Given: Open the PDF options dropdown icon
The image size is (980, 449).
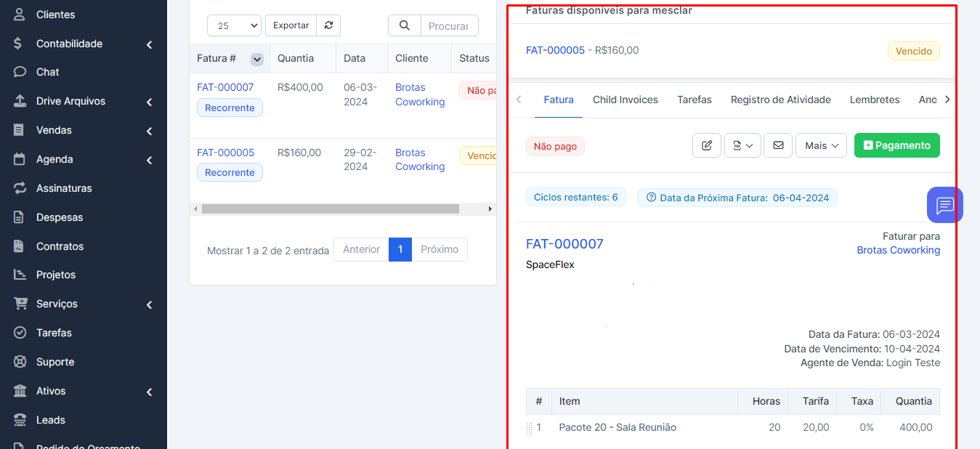Looking at the screenshot, I should coord(742,145).
